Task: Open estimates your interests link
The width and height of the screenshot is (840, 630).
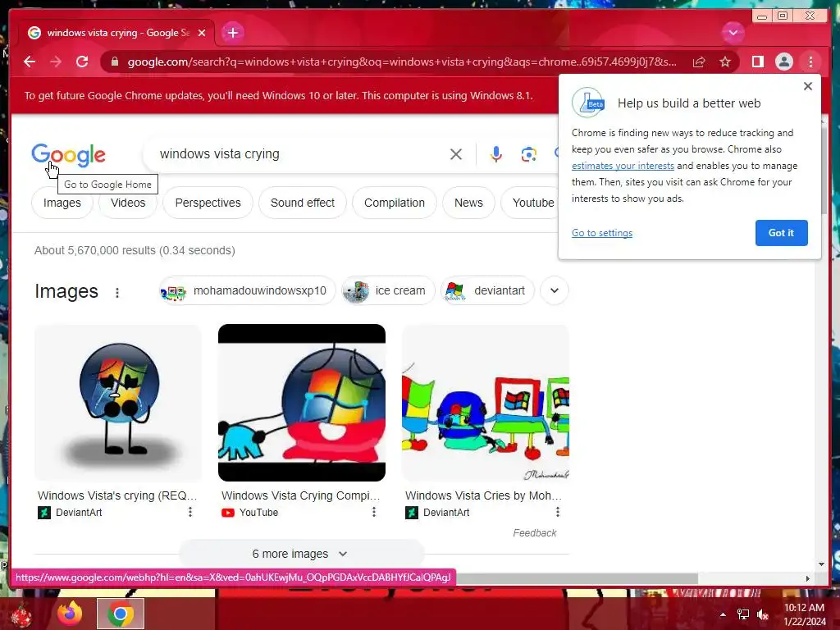Action: 623,166
